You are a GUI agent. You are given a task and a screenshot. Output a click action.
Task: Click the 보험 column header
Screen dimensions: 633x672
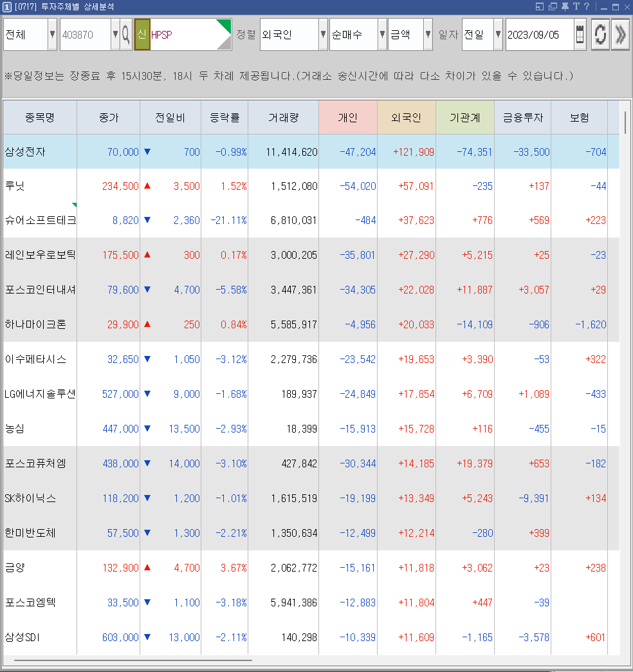pos(580,117)
